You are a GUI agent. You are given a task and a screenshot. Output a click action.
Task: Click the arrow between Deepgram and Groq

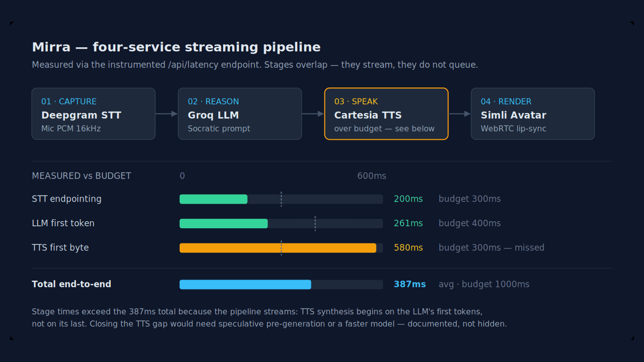point(167,114)
